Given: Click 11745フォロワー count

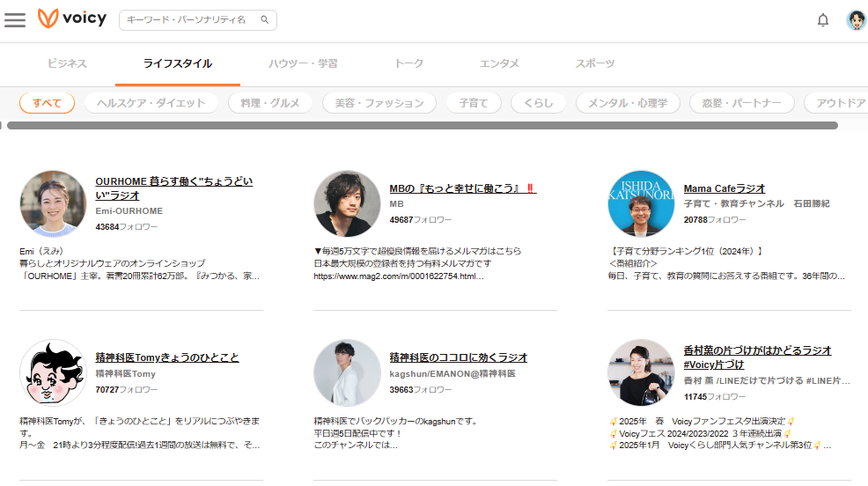Looking at the screenshot, I should [715, 397].
